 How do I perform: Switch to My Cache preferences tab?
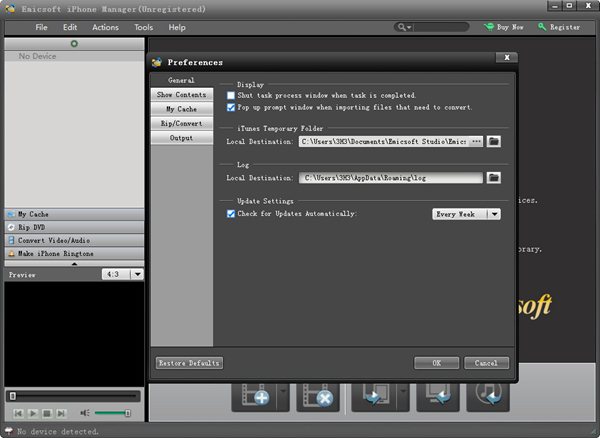coord(182,109)
